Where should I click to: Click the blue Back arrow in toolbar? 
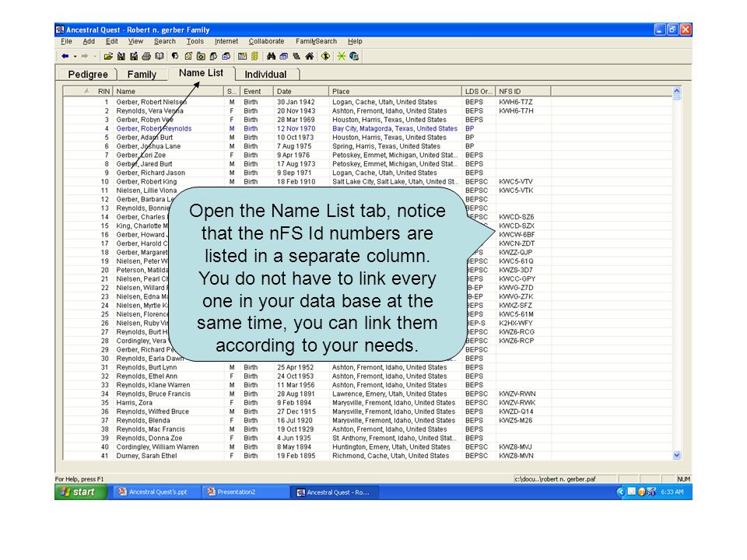(65, 56)
